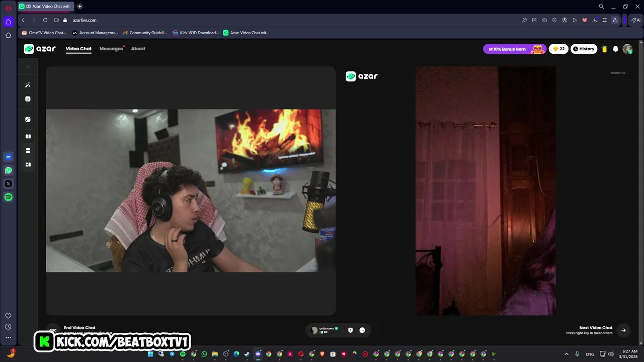Viewport: 644px width, 362px height.
Task: Open the magic wand effects tool
Action: [x=28, y=85]
